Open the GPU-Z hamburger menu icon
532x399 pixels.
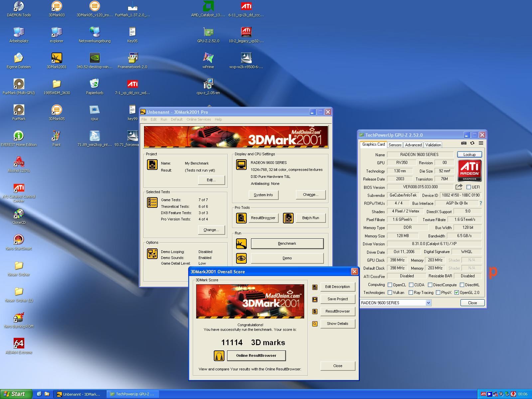[x=481, y=143]
